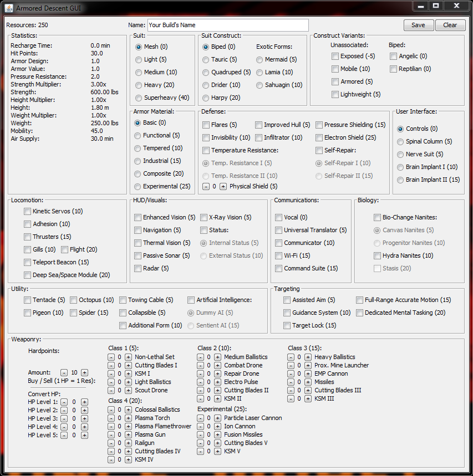Minimize the Armored Descent GUI window
The height and width of the screenshot is (476, 473).
420,6
